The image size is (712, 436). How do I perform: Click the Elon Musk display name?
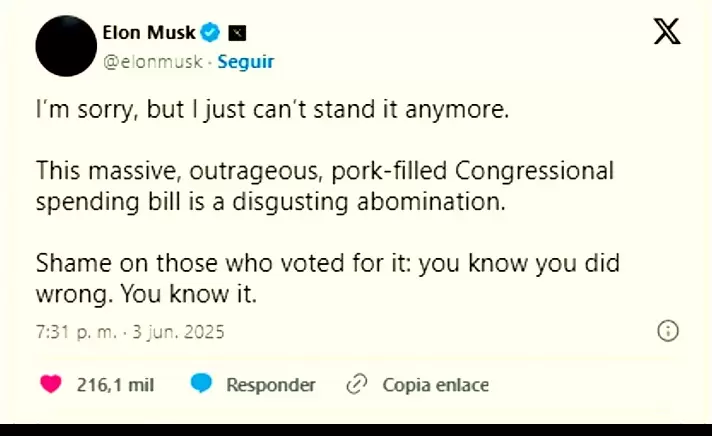(149, 33)
